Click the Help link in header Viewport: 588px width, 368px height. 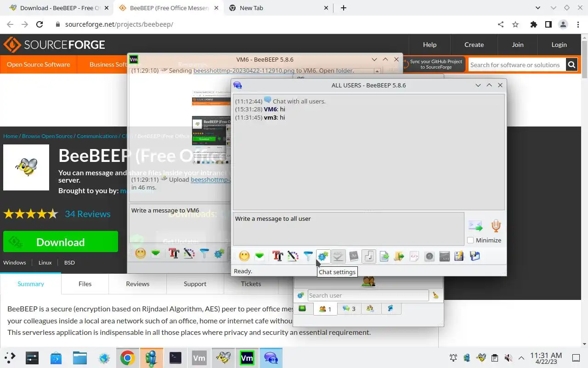click(430, 45)
